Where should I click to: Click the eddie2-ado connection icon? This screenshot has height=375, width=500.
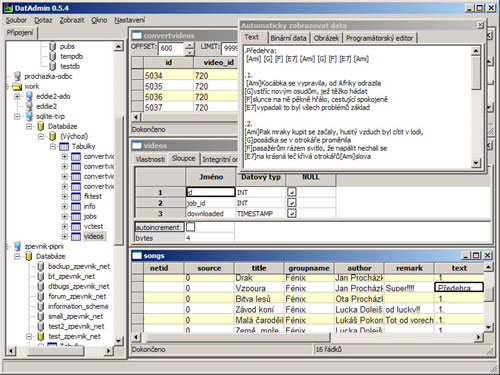(x=29, y=96)
